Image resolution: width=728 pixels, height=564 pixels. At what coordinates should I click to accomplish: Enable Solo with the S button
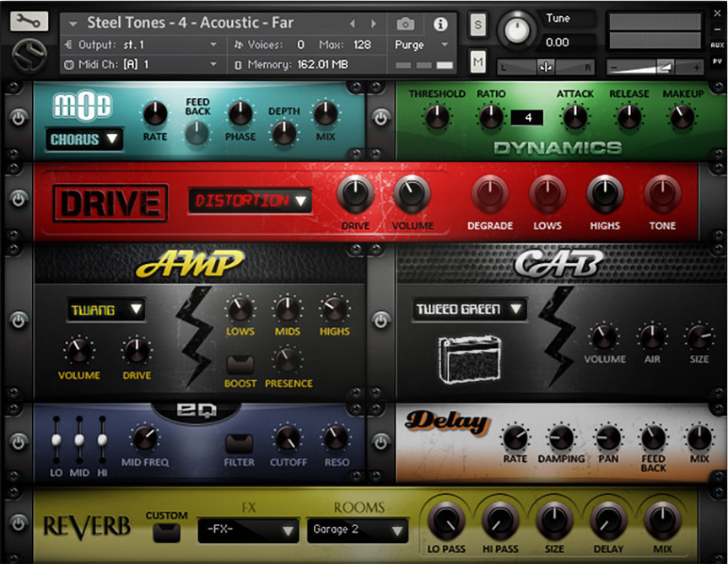tap(477, 24)
